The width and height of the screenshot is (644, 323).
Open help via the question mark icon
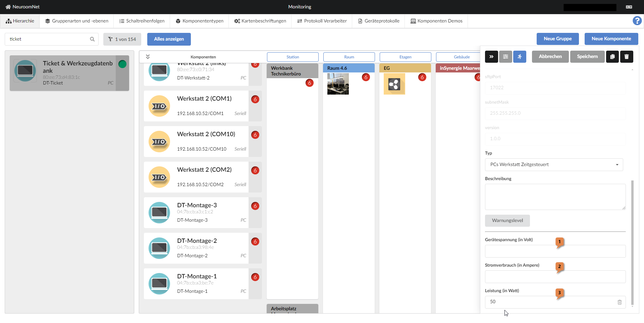pyautogui.click(x=637, y=21)
